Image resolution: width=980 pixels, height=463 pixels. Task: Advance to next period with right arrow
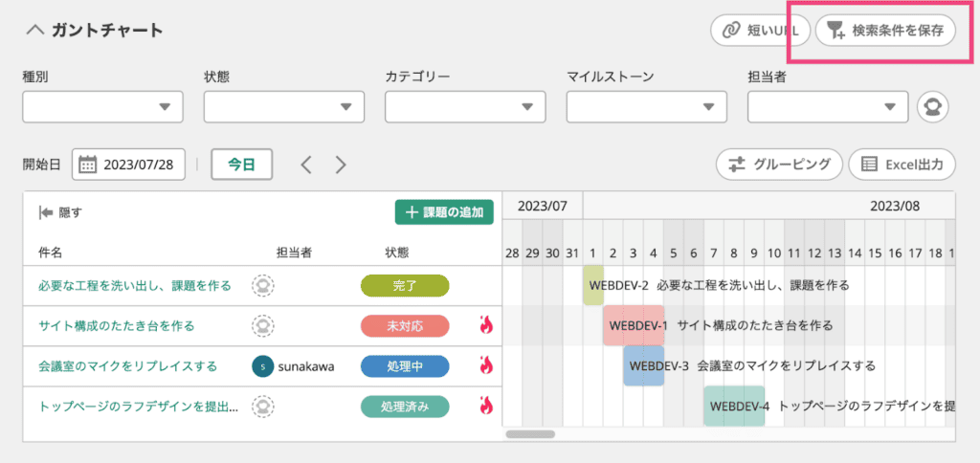point(341,165)
